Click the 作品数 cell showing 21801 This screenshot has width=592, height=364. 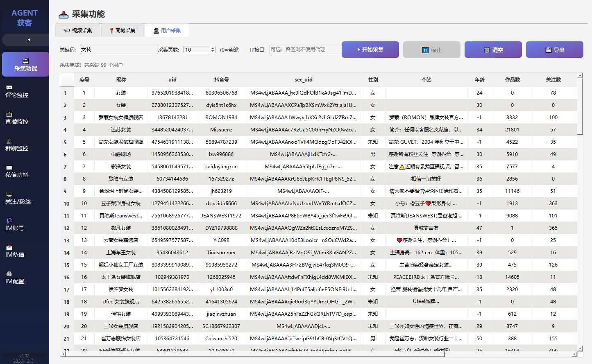(513, 130)
